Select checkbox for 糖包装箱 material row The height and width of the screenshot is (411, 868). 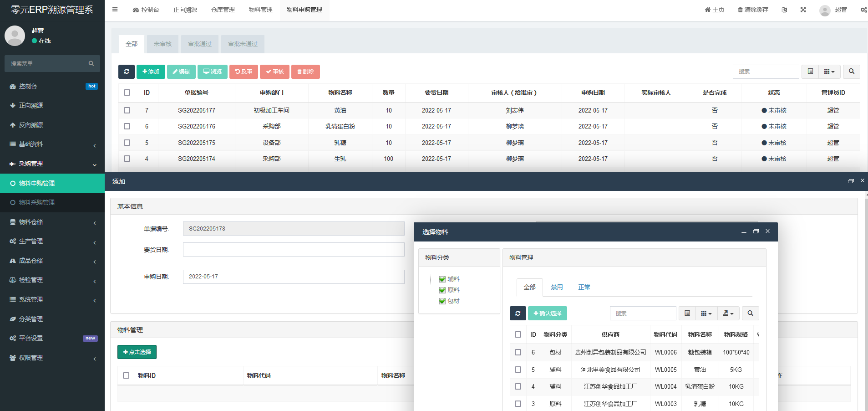click(518, 352)
